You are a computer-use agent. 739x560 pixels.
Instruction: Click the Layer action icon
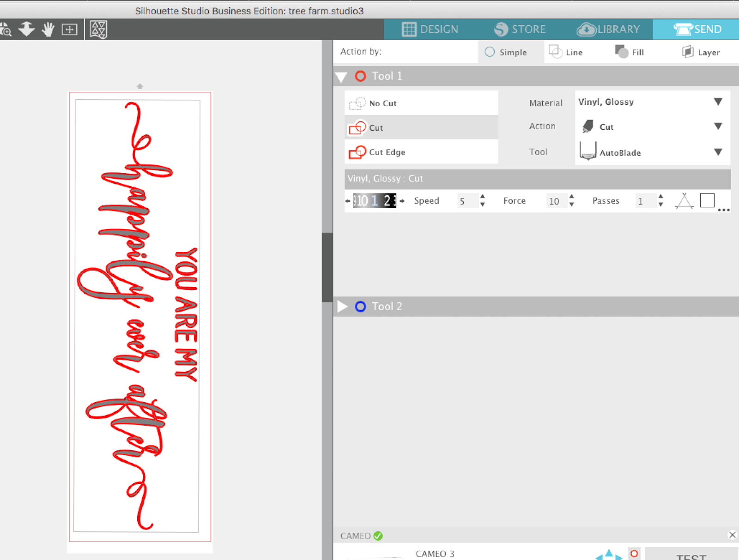[x=688, y=52]
